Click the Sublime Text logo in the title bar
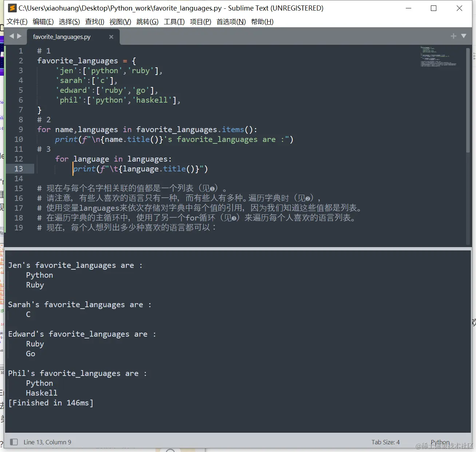The height and width of the screenshot is (452, 476). [12, 8]
